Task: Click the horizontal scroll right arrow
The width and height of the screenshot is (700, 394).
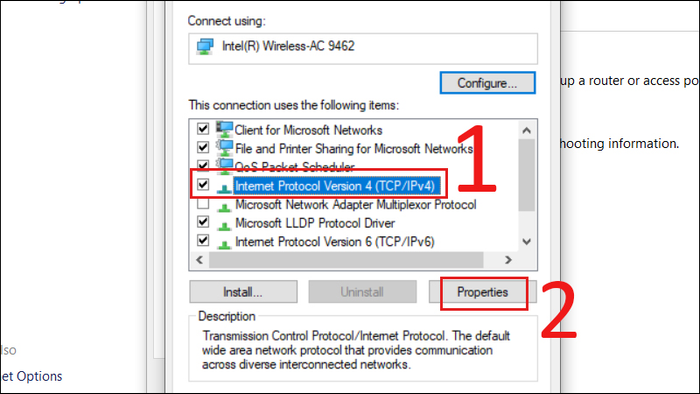Action: pos(508,260)
